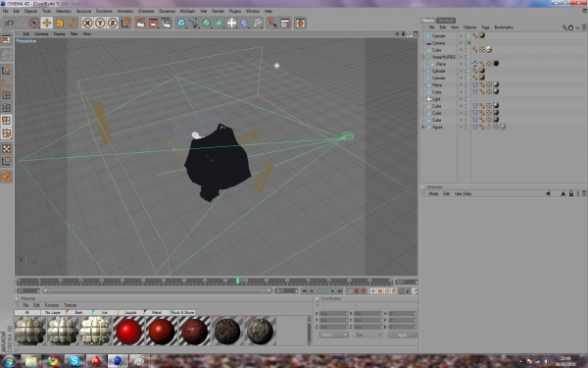Screen dimensions: 588x368
Task: Toggle Y axis lock button
Action: click(x=100, y=24)
